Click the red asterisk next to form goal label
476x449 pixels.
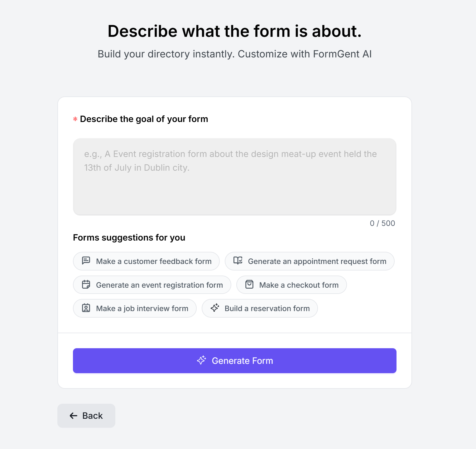click(x=75, y=119)
